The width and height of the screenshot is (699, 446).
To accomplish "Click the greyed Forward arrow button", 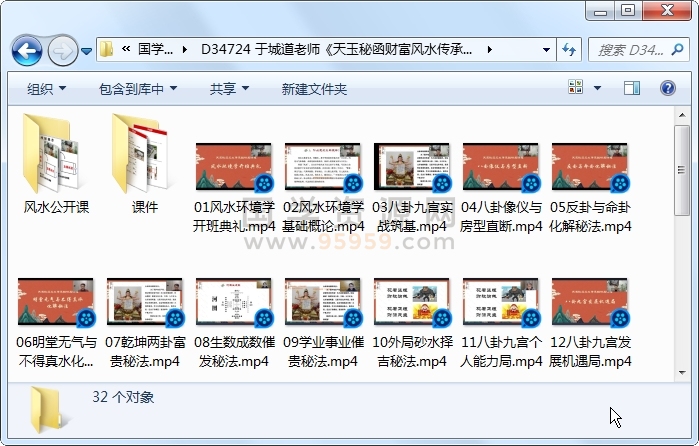I will (x=62, y=50).
